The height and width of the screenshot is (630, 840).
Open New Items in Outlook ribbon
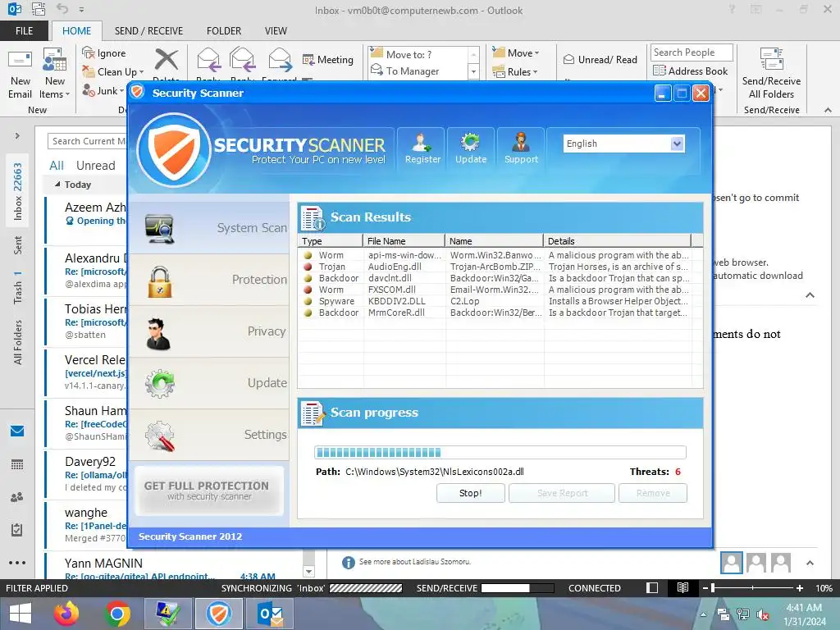point(55,75)
